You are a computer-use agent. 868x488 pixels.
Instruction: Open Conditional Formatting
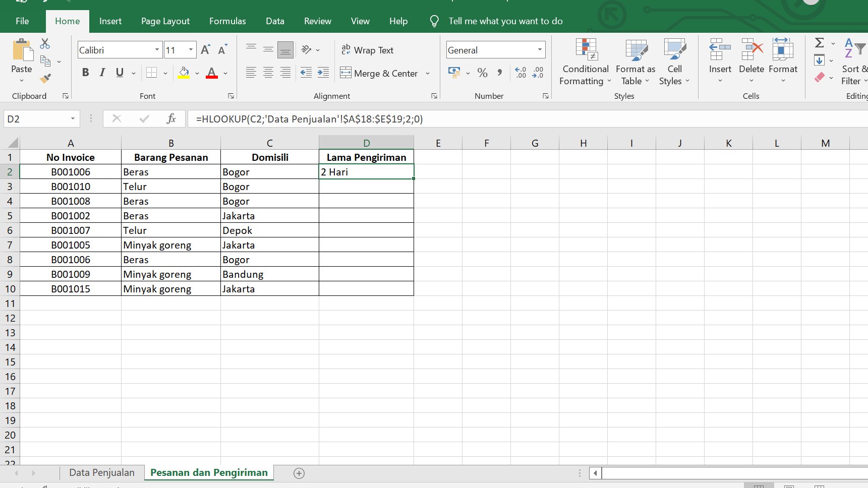[584, 62]
